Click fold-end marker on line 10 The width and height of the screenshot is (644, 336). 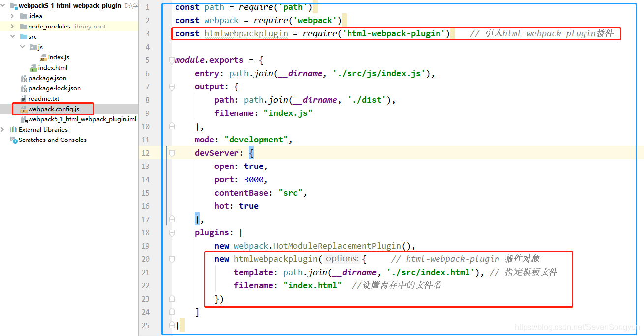coord(172,127)
